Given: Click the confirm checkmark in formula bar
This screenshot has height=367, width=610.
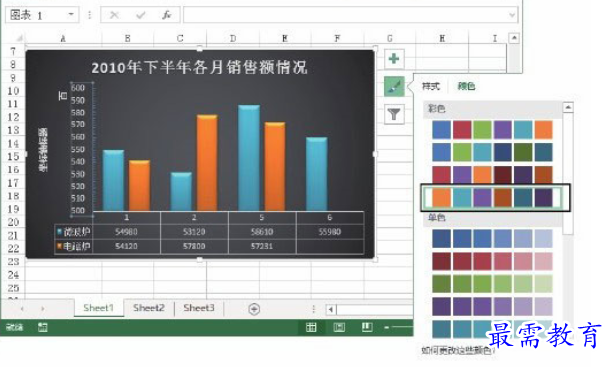Looking at the screenshot, I should tap(140, 15).
